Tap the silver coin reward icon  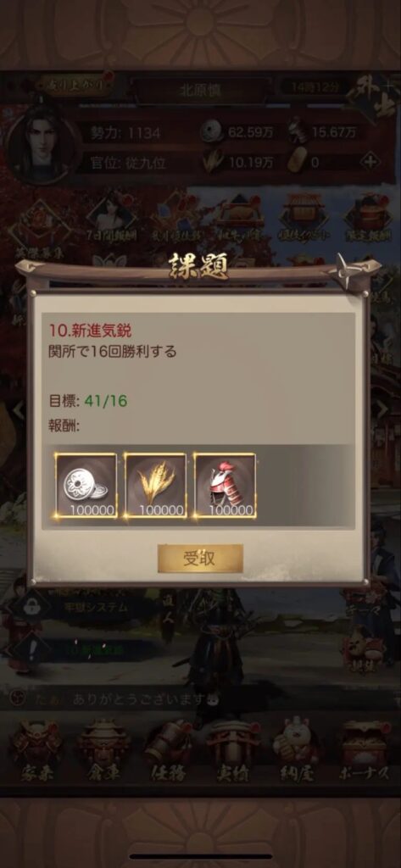[86, 486]
